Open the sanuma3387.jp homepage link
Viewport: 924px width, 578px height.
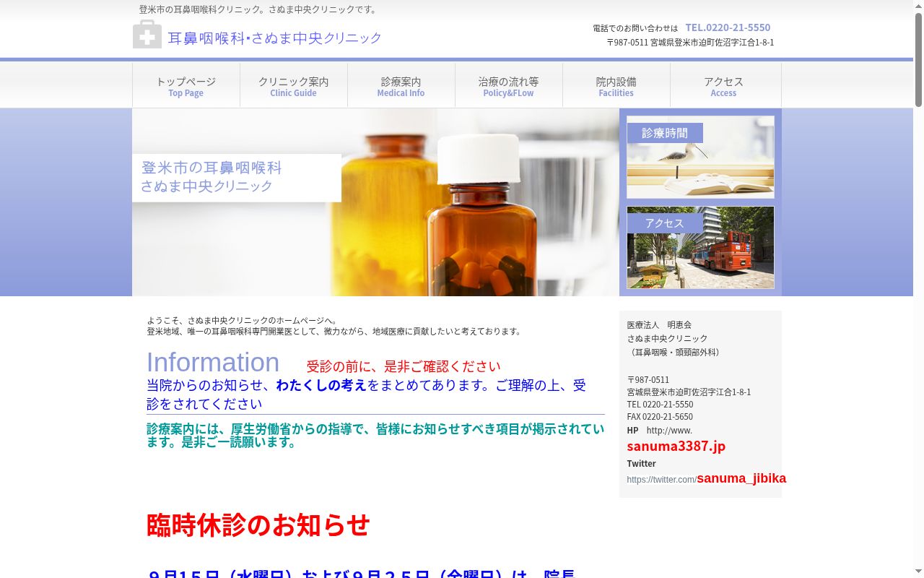[x=676, y=446]
